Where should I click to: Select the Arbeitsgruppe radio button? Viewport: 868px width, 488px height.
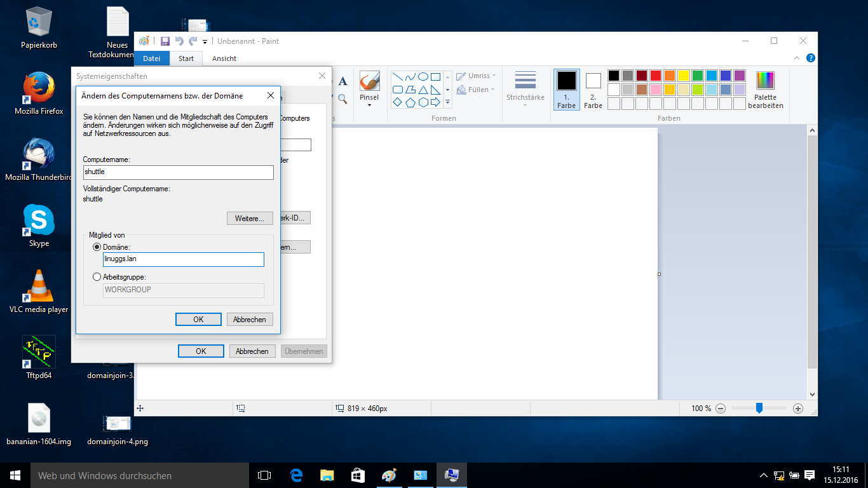[97, 277]
